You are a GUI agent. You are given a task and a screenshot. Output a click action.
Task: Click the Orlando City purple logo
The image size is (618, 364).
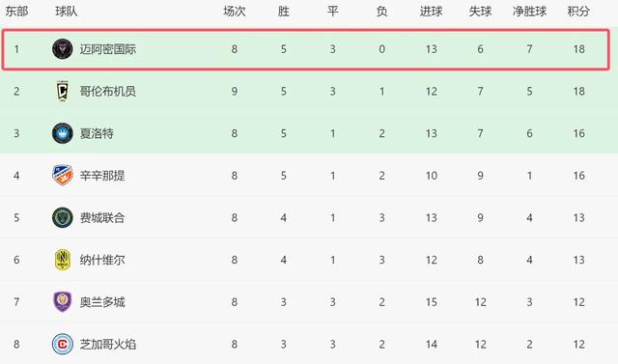coord(62,302)
